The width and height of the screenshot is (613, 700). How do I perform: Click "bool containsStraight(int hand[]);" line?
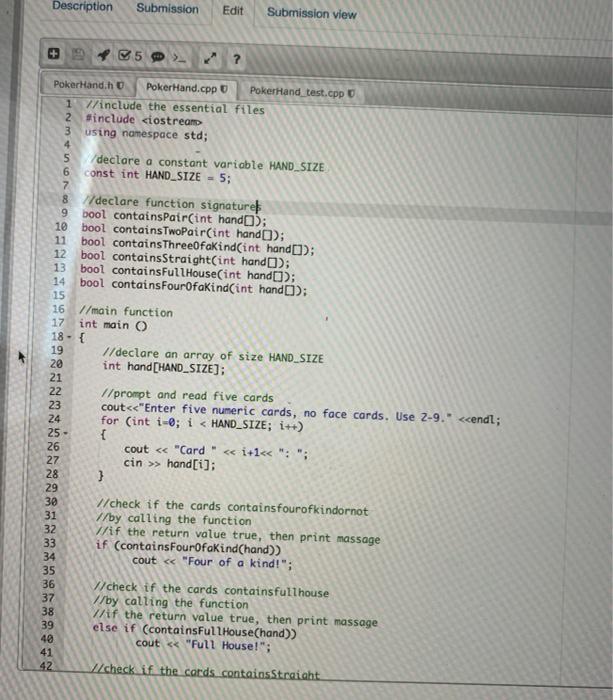[x=185, y=258]
